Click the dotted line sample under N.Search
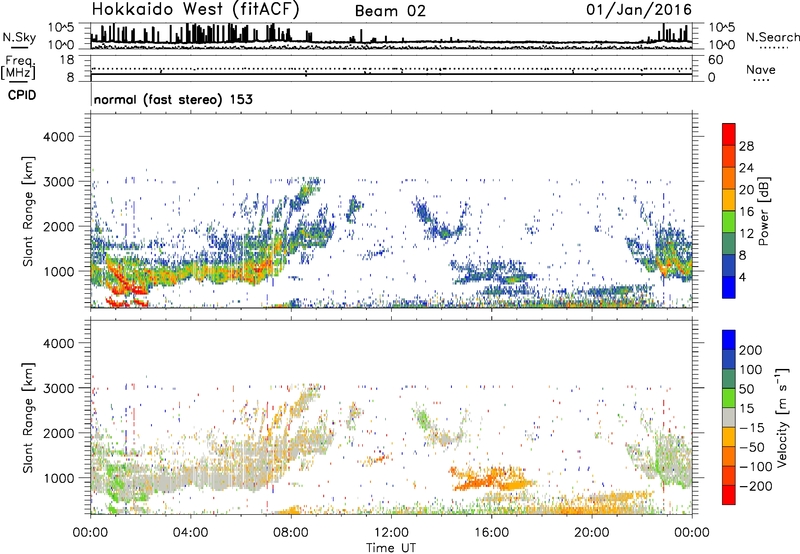 [774, 47]
